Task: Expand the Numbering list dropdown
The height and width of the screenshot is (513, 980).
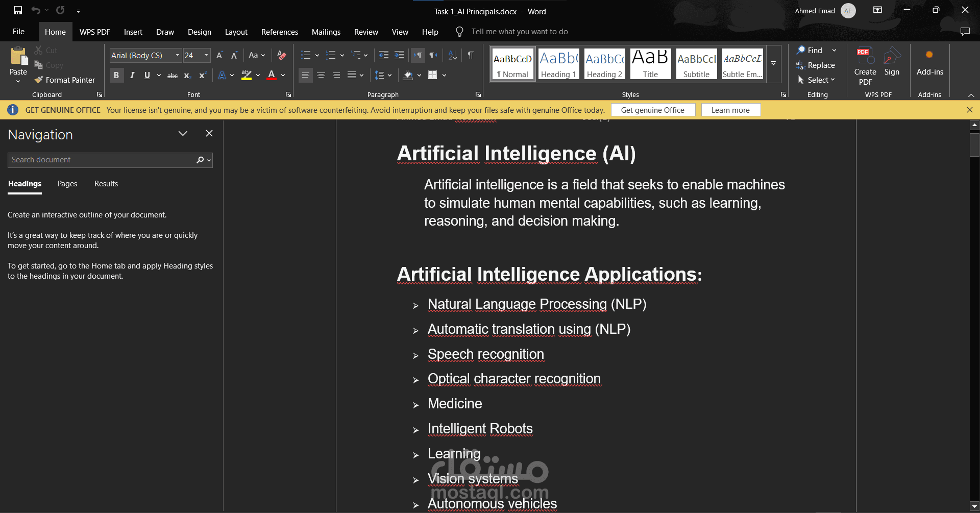Action: click(x=342, y=55)
